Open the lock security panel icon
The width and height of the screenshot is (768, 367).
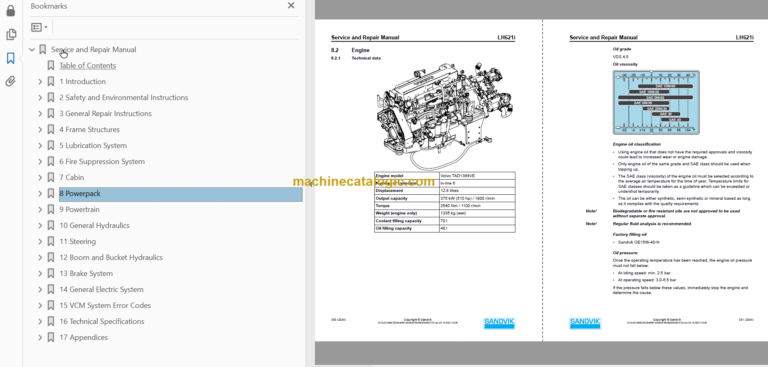tap(10, 11)
